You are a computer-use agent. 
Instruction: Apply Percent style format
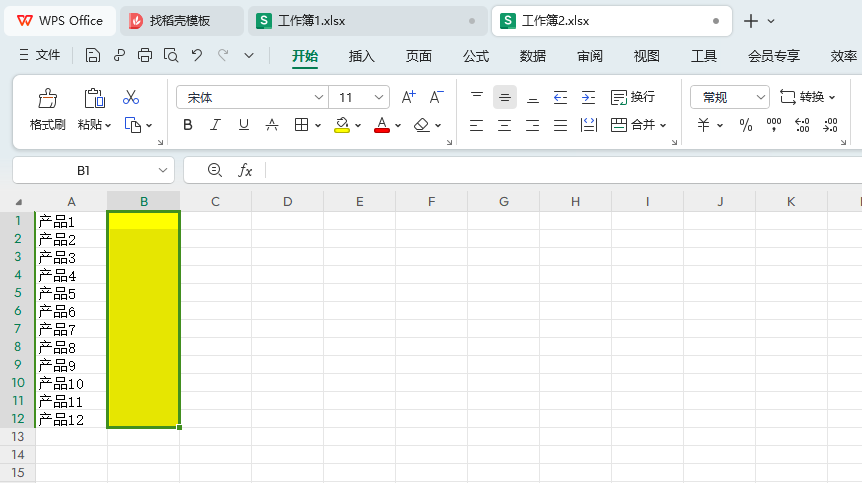point(746,125)
